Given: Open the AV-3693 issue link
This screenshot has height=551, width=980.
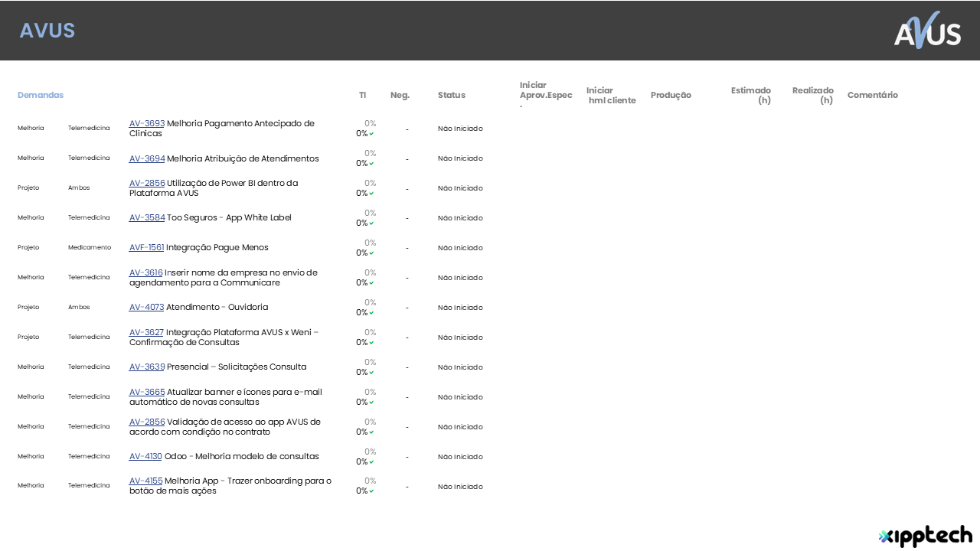Looking at the screenshot, I should pyautogui.click(x=147, y=123).
